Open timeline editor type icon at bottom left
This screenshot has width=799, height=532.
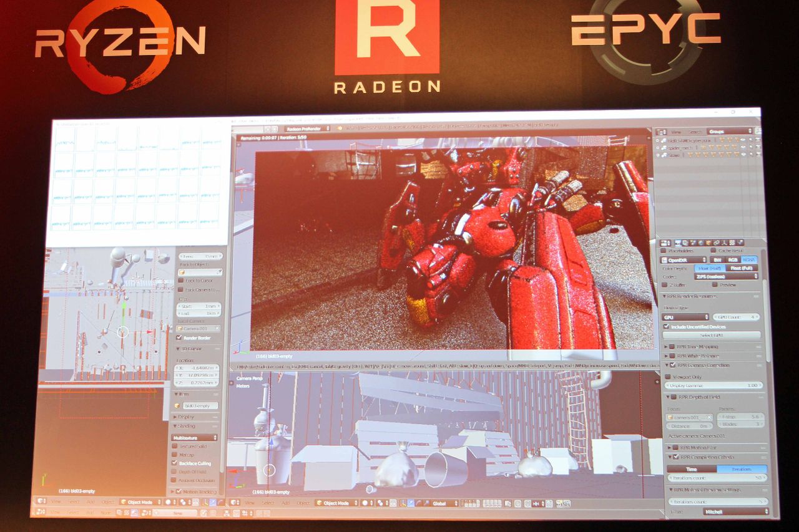[41, 511]
